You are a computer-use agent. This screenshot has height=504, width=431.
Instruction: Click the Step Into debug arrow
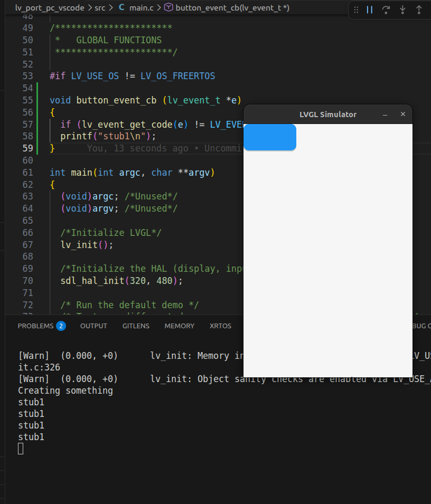[x=402, y=9]
